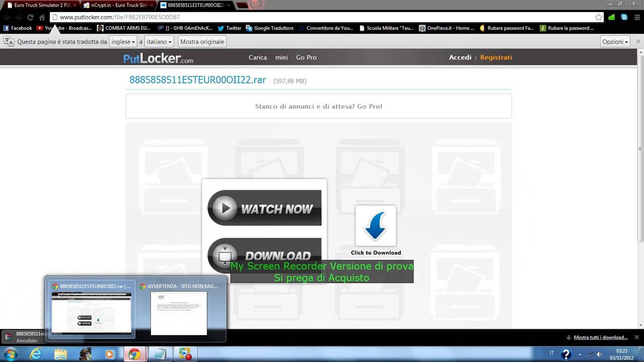The image size is (644, 362).
Task: Click the green bars extension icon
Action: click(x=611, y=17)
